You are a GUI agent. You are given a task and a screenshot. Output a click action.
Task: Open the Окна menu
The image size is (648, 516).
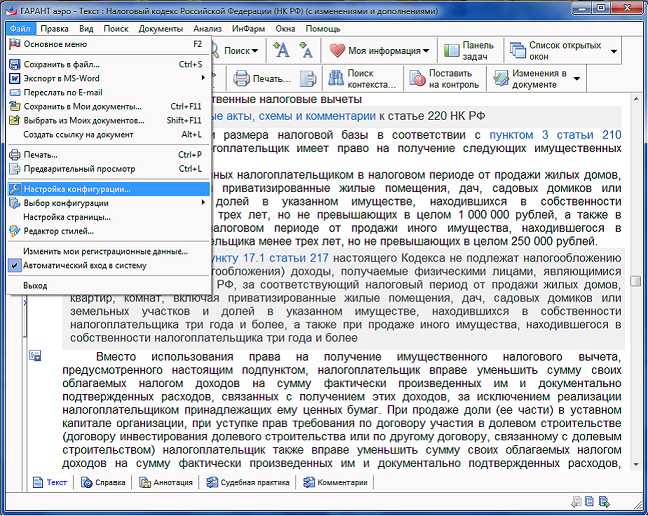coord(285,29)
